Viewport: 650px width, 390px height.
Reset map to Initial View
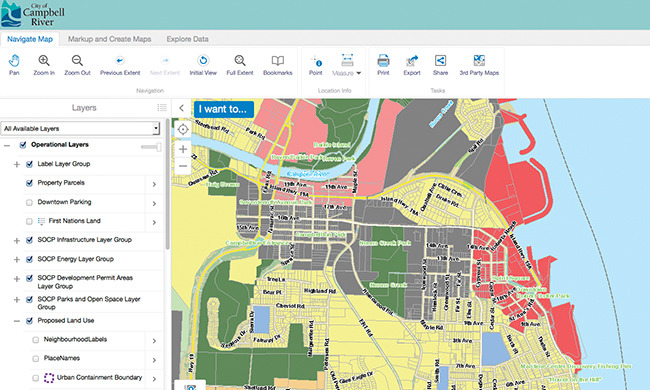click(203, 65)
